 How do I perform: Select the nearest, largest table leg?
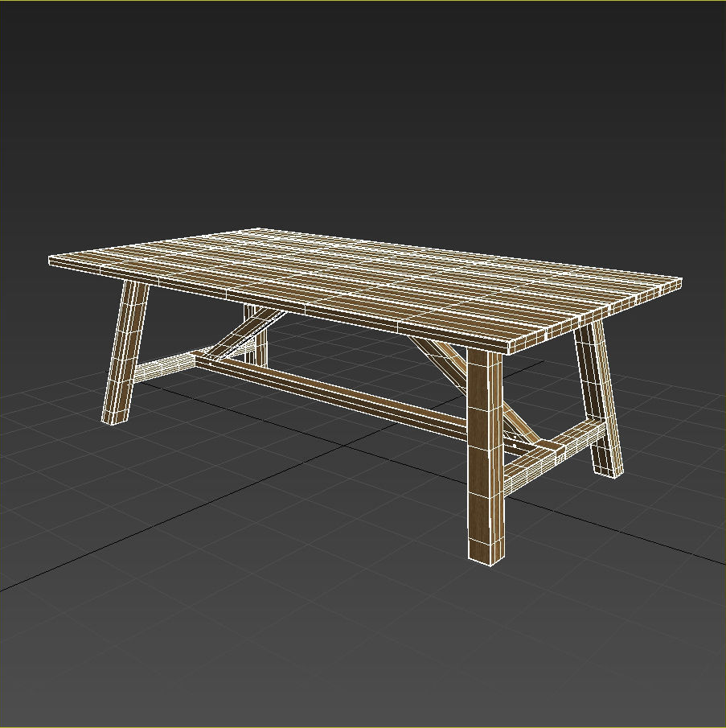pos(486,455)
